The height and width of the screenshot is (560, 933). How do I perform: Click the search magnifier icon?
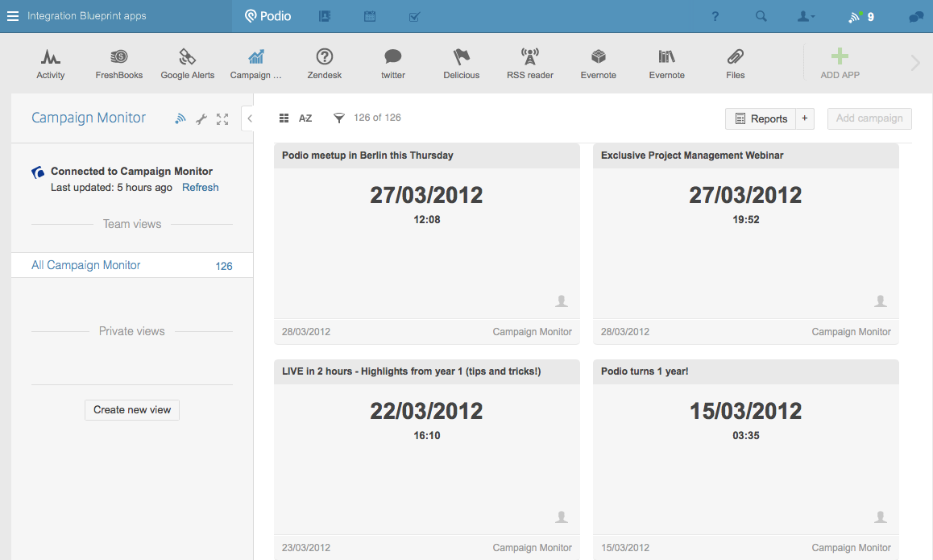click(761, 17)
